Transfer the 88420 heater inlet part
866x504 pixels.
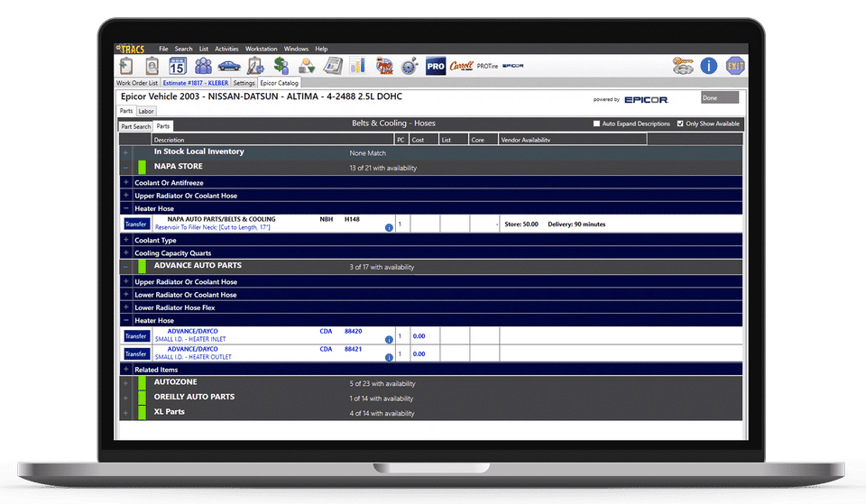(x=136, y=335)
